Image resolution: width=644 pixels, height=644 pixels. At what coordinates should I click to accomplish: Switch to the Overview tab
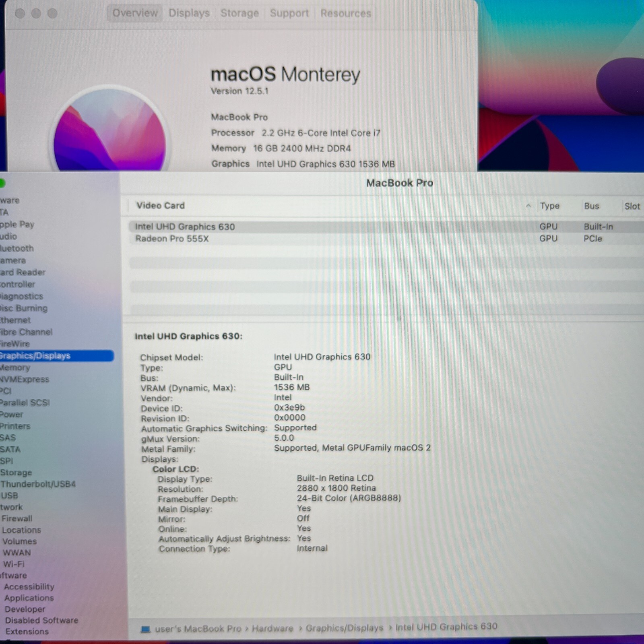coord(135,13)
